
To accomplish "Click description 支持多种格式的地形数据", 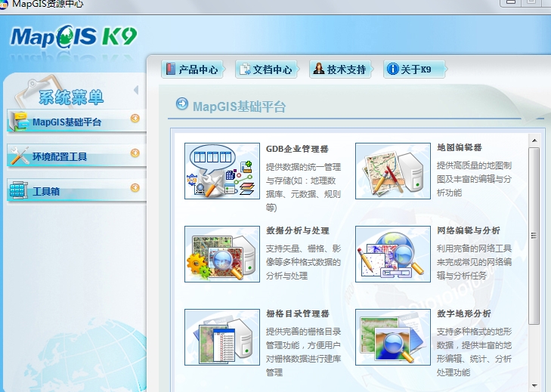I will click(x=474, y=352).
